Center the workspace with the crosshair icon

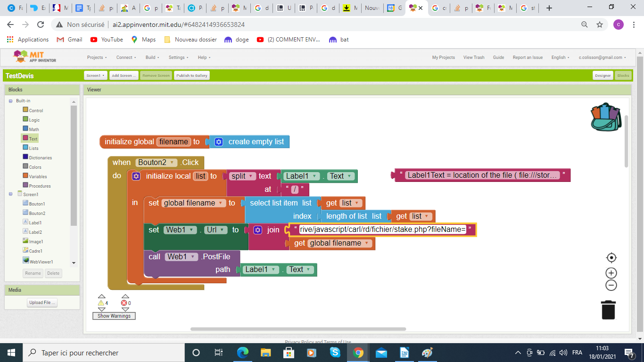pyautogui.click(x=611, y=257)
